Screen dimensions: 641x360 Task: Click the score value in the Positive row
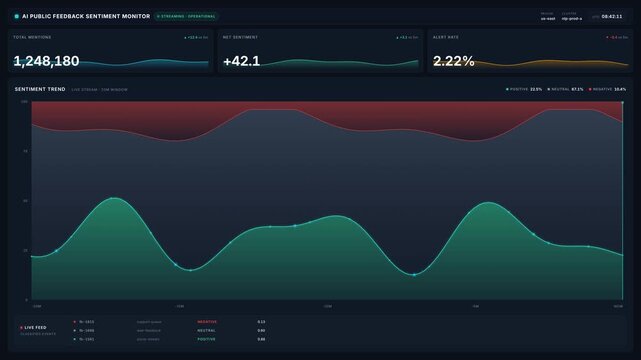click(261, 339)
